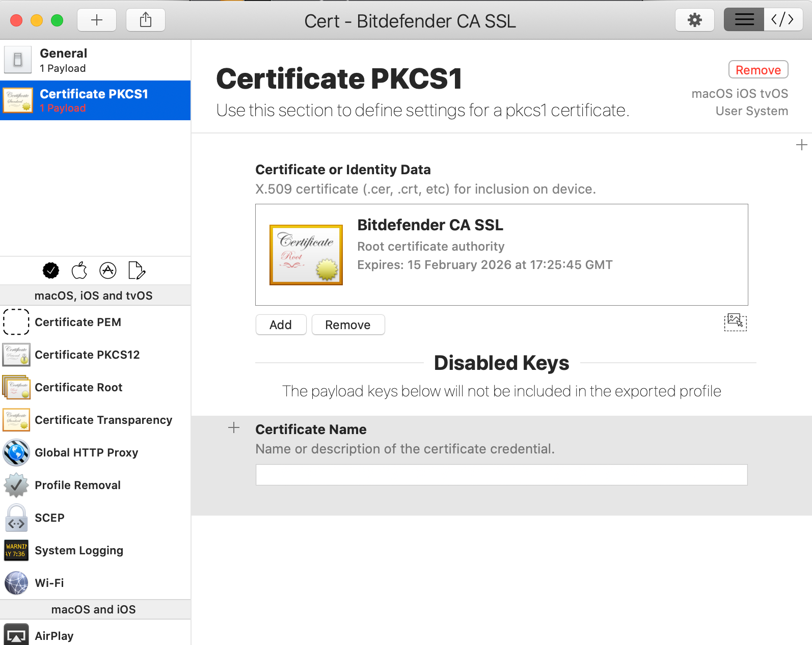Viewport: 812px width, 645px height.
Task: Enable Certificate Name key with plus
Action: 234,427
